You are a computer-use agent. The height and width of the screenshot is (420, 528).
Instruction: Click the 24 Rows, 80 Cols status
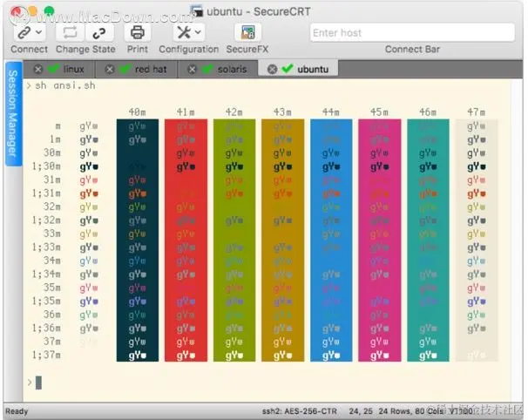(410, 411)
